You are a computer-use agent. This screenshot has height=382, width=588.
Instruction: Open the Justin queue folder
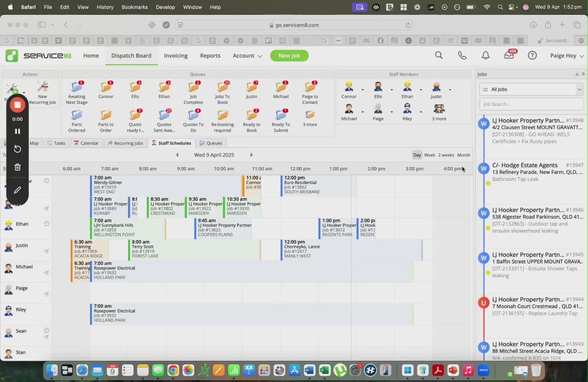click(x=252, y=90)
